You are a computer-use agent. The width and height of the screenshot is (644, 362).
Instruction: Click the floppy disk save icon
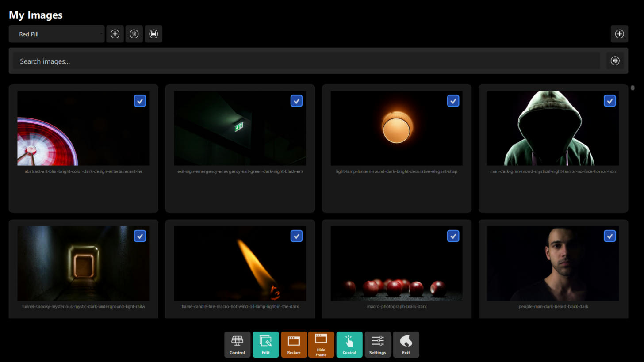pos(153,34)
